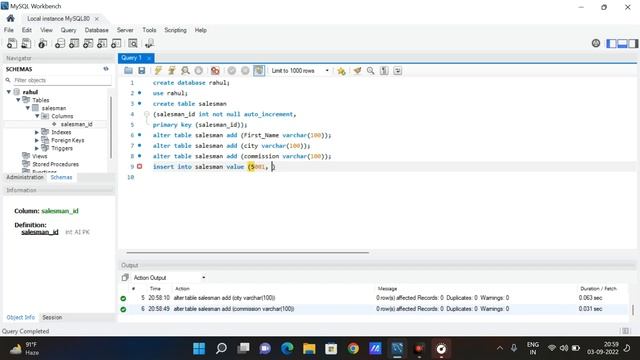Open the Limit to 1000 rows dropdown
Viewport: 640px width, 360px height.
pyautogui.click(x=300, y=71)
